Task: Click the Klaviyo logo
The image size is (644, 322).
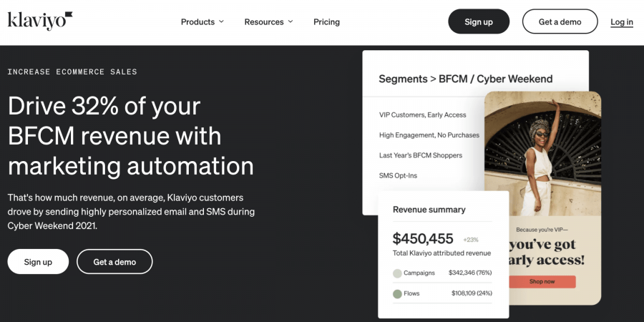Action: 40,21
